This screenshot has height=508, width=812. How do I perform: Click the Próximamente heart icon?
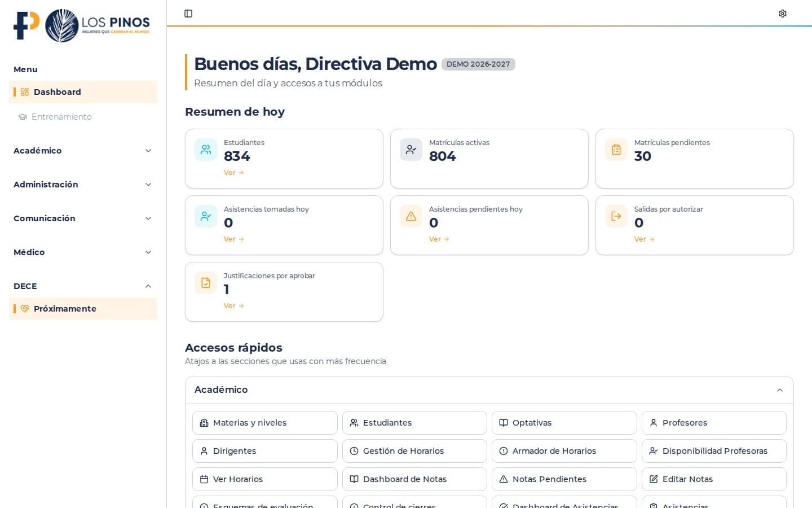[25, 309]
